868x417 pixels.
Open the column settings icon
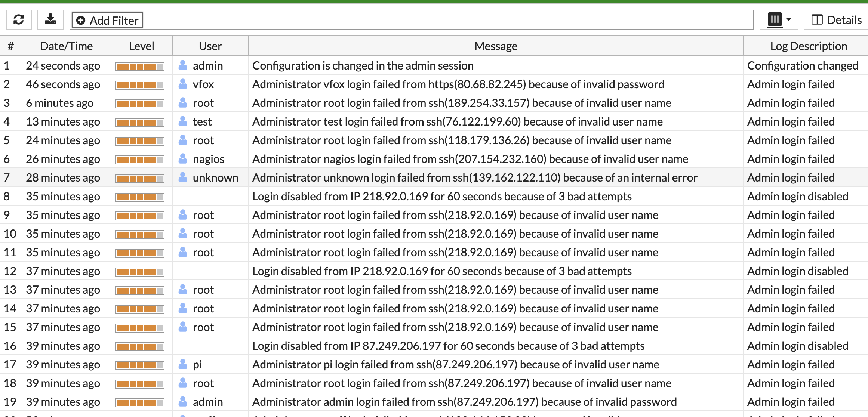775,19
